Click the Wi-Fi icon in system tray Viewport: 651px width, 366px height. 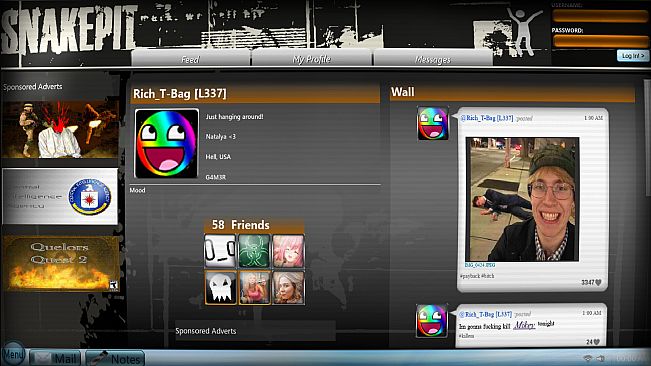click(x=587, y=358)
